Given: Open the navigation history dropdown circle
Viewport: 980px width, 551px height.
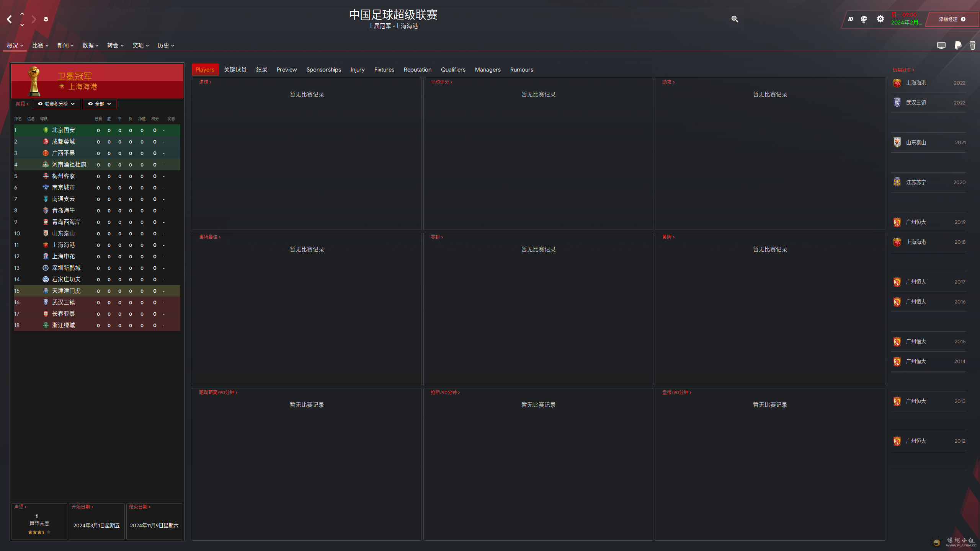Looking at the screenshot, I should [46, 19].
